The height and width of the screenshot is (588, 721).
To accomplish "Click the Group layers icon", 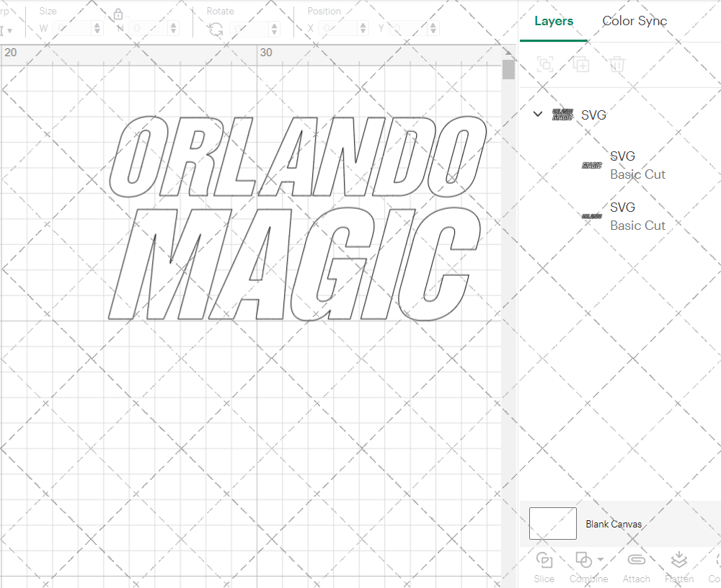I will click(x=545, y=64).
